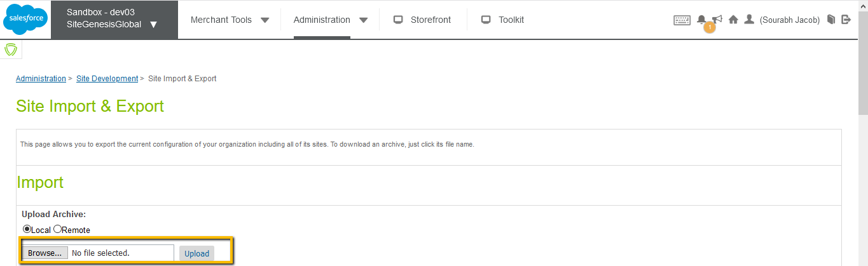Click the Sandbox - dev03 label
Viewport: 868px width, 266px height.
coord(100,12)
